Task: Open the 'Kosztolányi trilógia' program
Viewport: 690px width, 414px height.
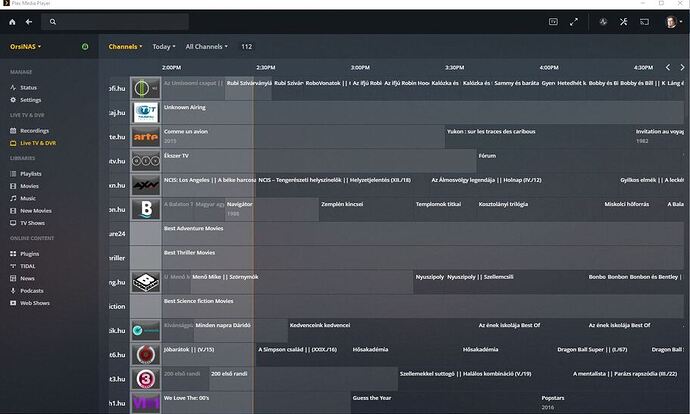Action: tap(540, 209)
